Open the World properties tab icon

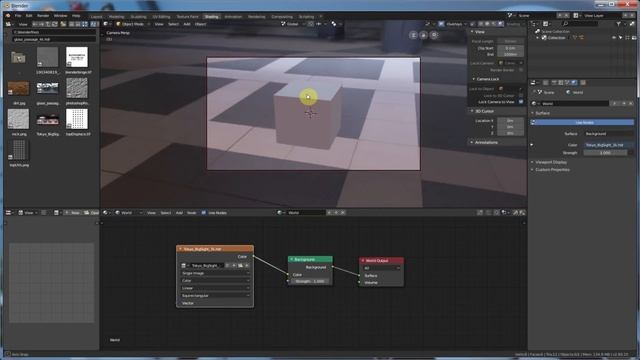coord(574,83)
